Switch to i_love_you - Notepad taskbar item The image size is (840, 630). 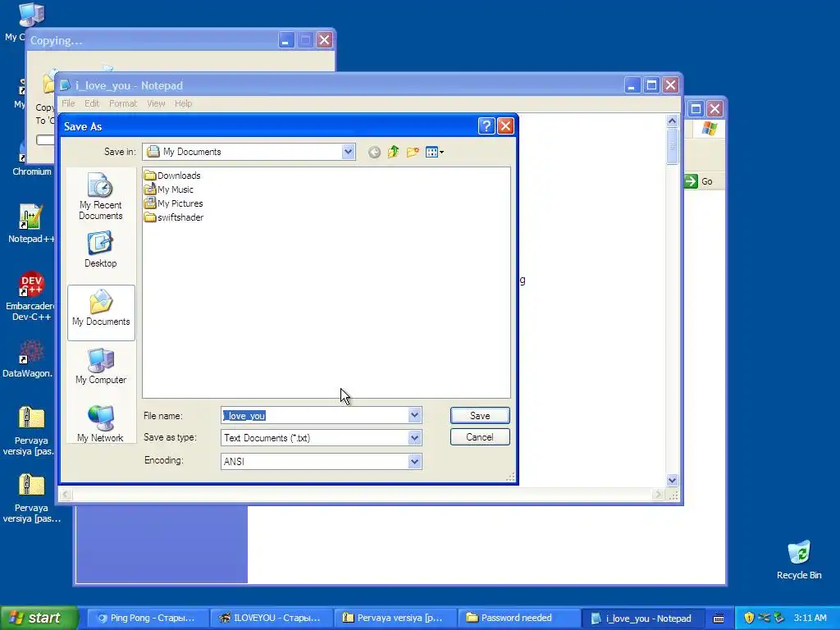pos(641,619)
